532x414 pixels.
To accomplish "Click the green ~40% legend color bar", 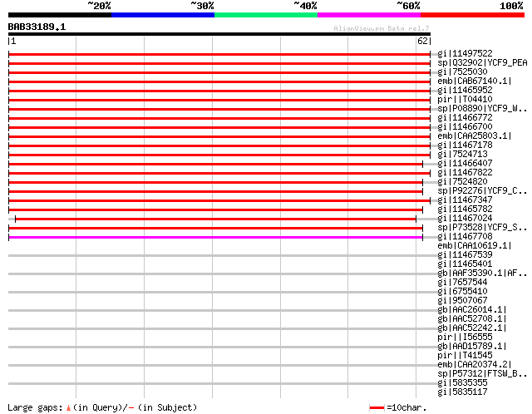I will pyautogui.click(x=266, y=15).
